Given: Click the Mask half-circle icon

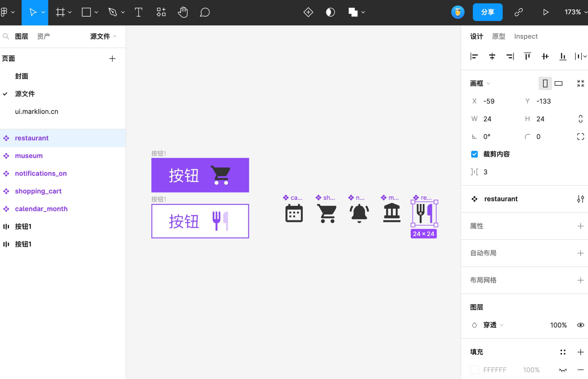Looking at the screenshot, I should click(x=330, y=12).
